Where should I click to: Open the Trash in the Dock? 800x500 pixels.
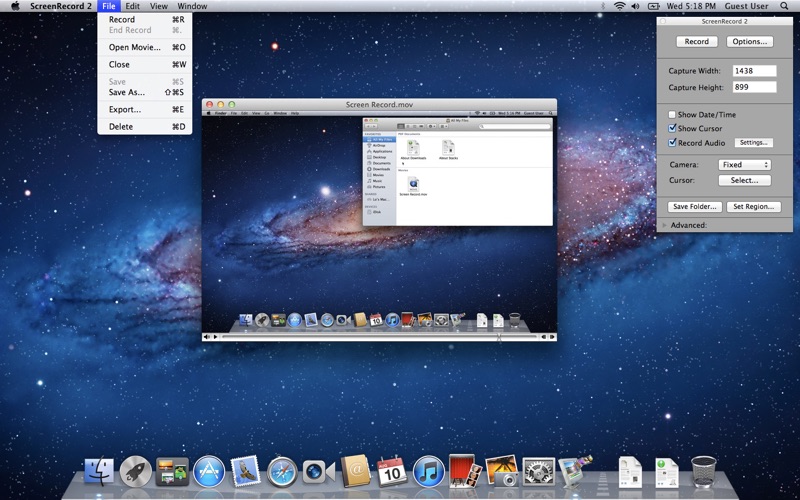(704, 471)
